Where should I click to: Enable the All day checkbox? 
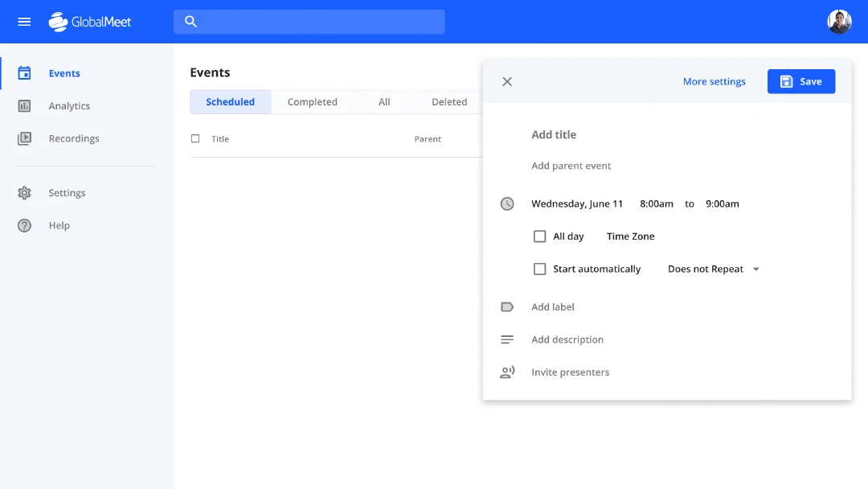click(x=540, y=236)
